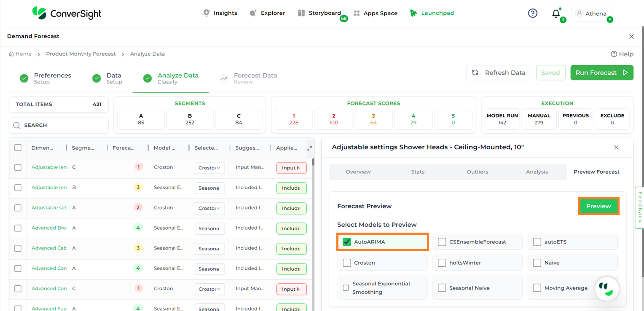Screen dimensions: 644x311
Task: Switch to the Stats tab
Action: coord(418,172)
